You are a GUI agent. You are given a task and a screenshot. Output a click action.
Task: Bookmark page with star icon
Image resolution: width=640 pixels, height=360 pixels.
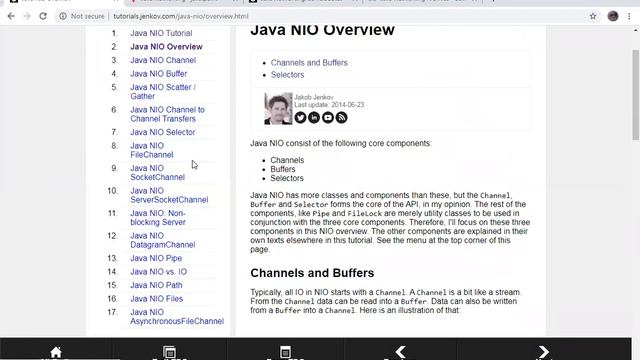tap(593, 16)
